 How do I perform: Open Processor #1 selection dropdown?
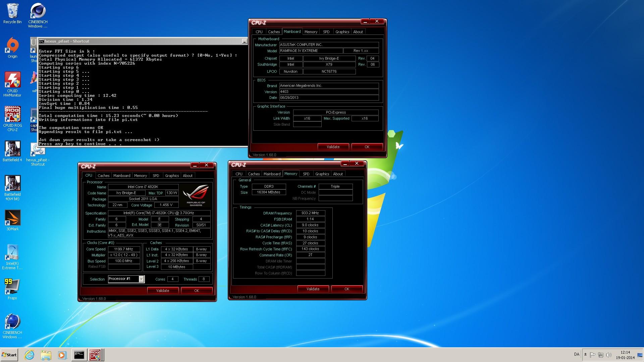pyautogui.click(x=126, y=279)
